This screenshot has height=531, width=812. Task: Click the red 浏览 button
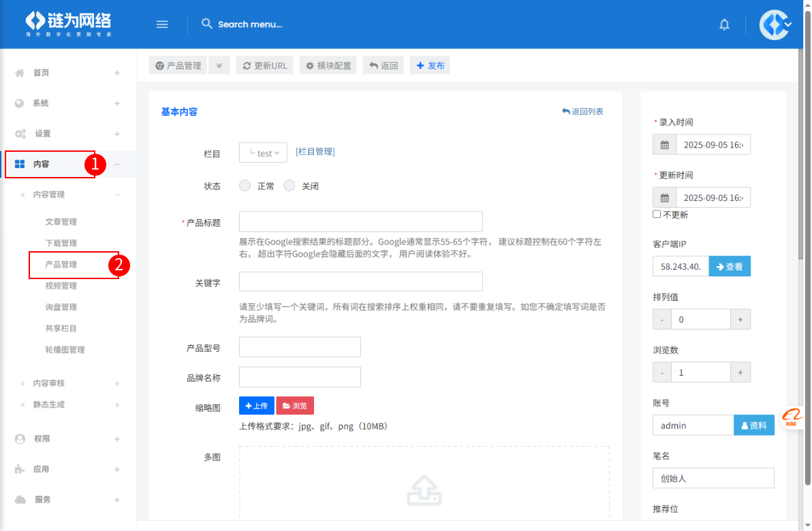click(x=295, y=406)
